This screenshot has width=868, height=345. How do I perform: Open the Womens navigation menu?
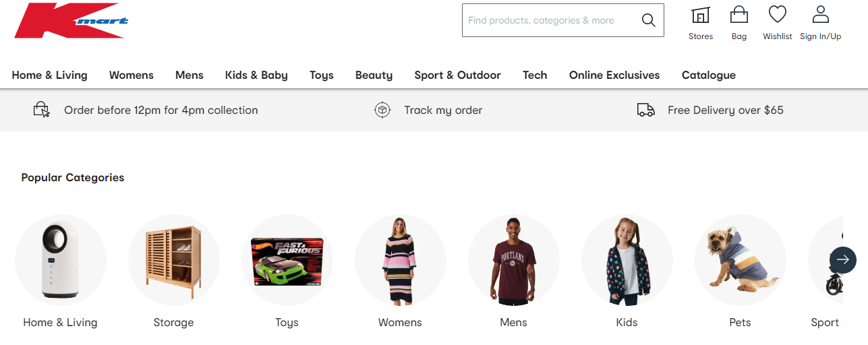pos(132,75)
